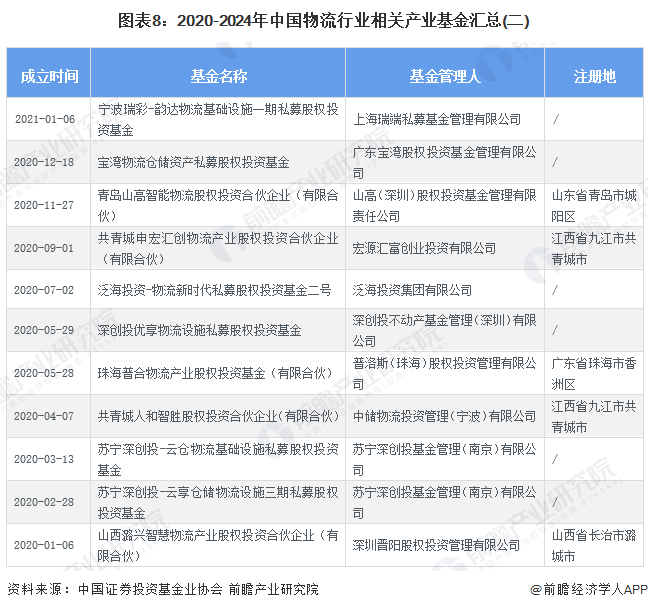Click fund name 苏宁深创投-云享仓储物流设施三期私募股权投资基金
The height and width of the screenshot is (610, 648).
click(218, 503)
